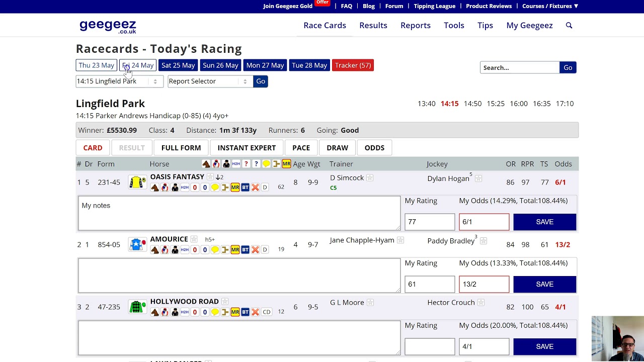Switch to PACE tab
Screen dimensions: 644x362
click(x=301, y=148)
